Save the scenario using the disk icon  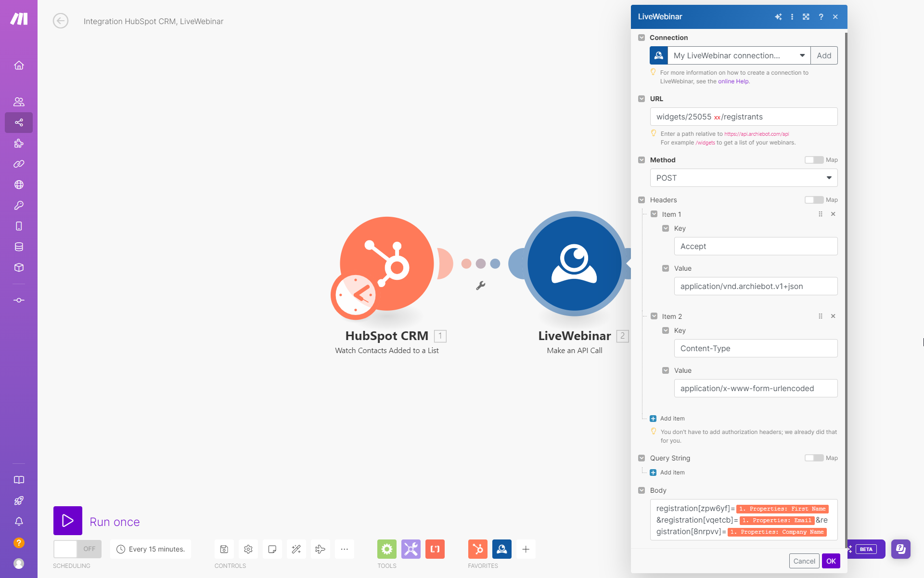224,549
